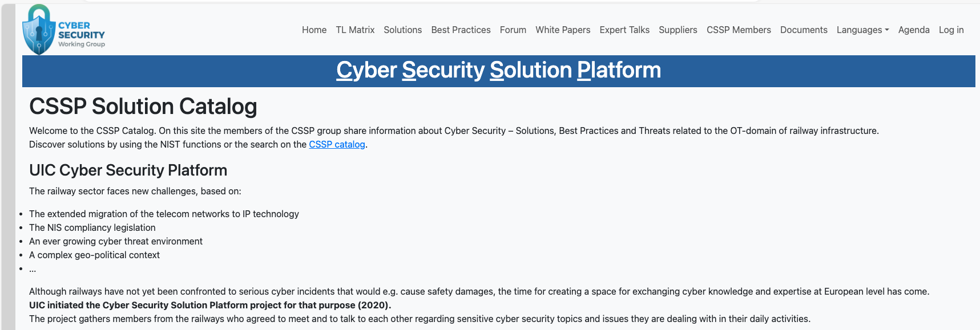The width and height of the screenshot is (980, 330).
Task: Click the Languages dropdown caret arrow
Action: pyautogui.click(x=887, y=30)
